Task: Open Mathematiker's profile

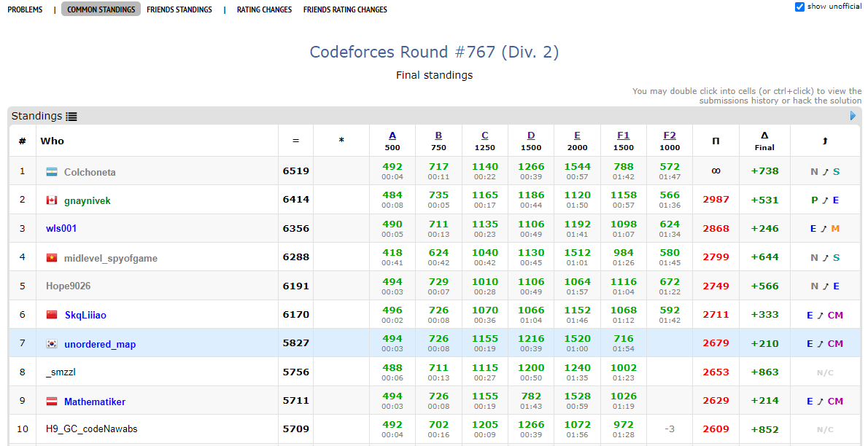Action: 95,402
